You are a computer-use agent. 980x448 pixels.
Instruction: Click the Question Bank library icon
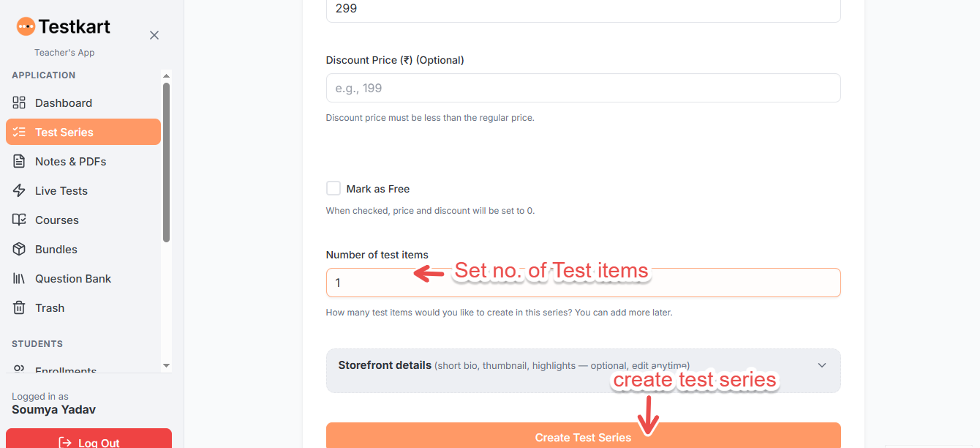(20, 278)
